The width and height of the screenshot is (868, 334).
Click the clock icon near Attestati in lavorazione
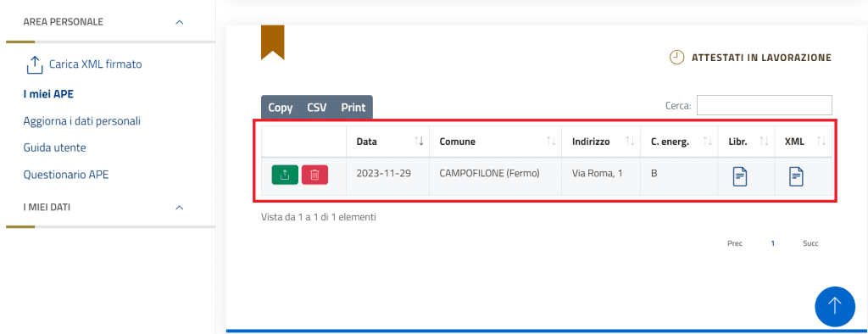click(x=676, y=57)
